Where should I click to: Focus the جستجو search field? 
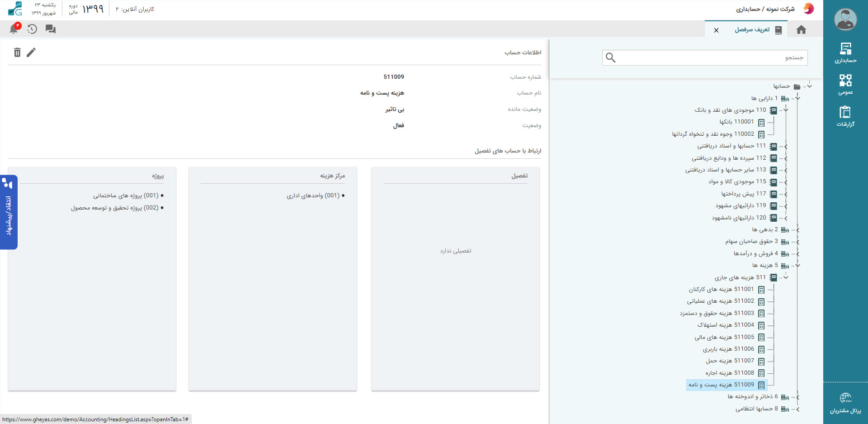point(705,57)
